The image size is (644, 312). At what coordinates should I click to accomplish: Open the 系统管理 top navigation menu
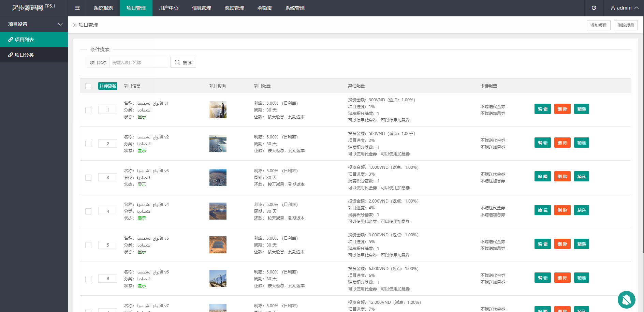pyautogui.click(x=295, y=8)
